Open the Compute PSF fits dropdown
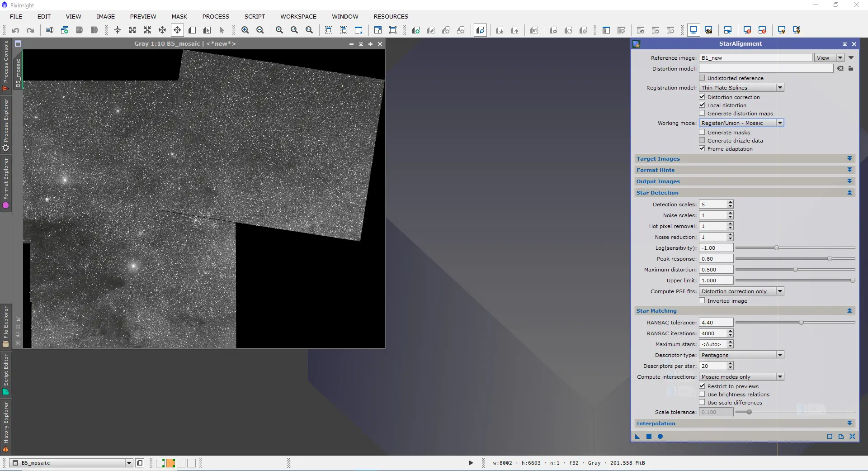868x471 pixels. [741, 291]
